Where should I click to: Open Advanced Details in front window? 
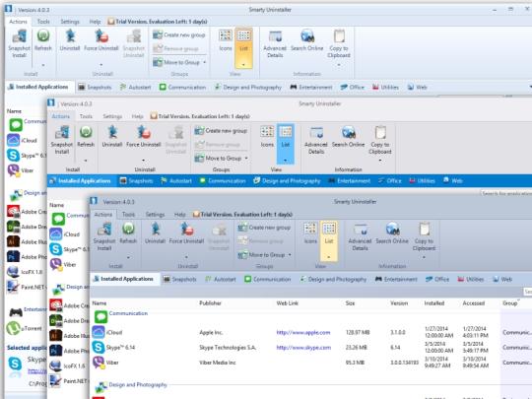point(360,236)
